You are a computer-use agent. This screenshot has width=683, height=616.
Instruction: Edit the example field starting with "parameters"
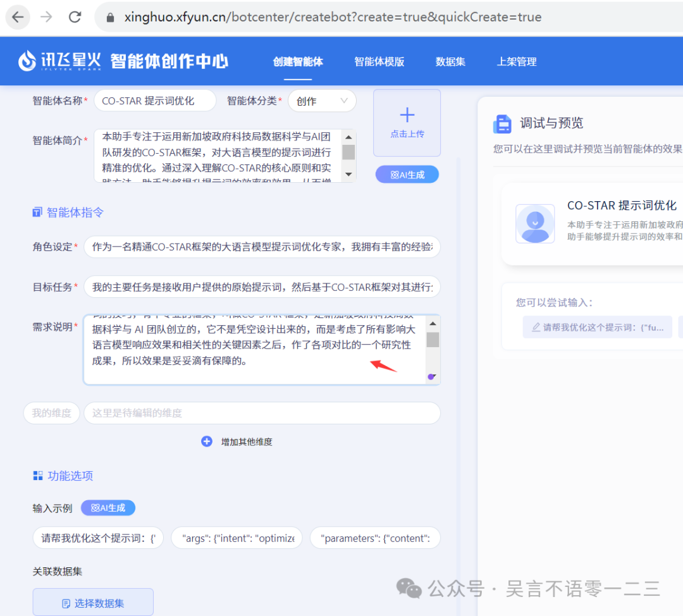[x=375, y=538]
